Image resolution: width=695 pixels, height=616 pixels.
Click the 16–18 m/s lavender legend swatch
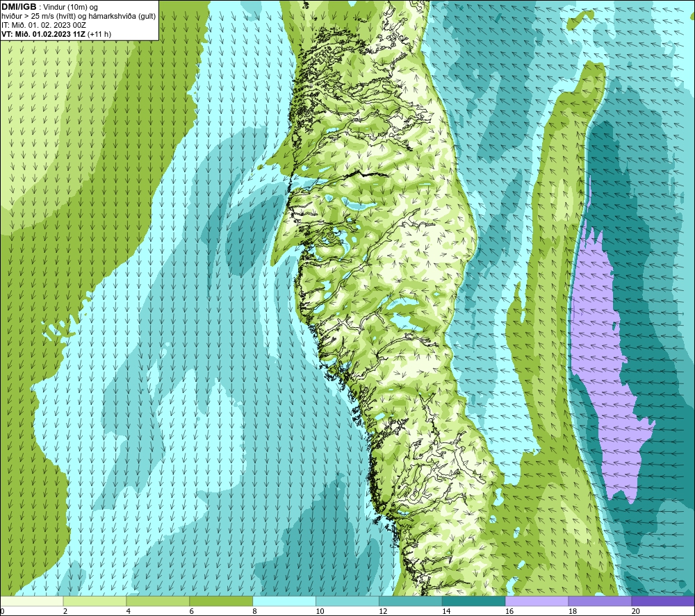coord(537,601)
